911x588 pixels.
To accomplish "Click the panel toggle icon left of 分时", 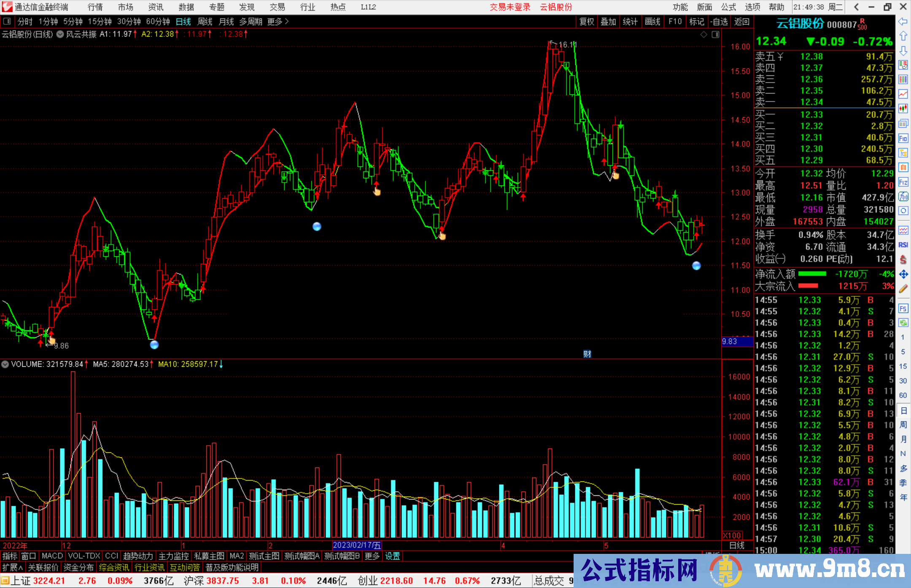I will pyautogui.click(x=7, y=21).
